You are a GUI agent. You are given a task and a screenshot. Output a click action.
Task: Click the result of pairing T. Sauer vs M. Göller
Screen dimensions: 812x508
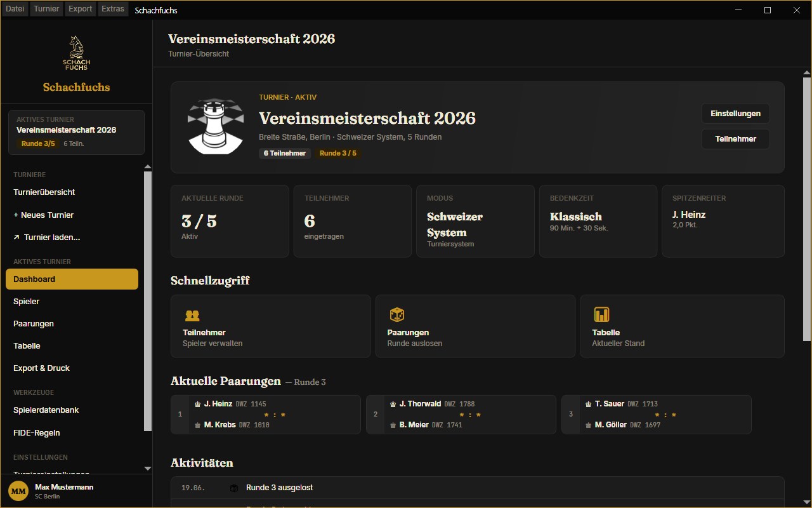[x=665, y=415]
